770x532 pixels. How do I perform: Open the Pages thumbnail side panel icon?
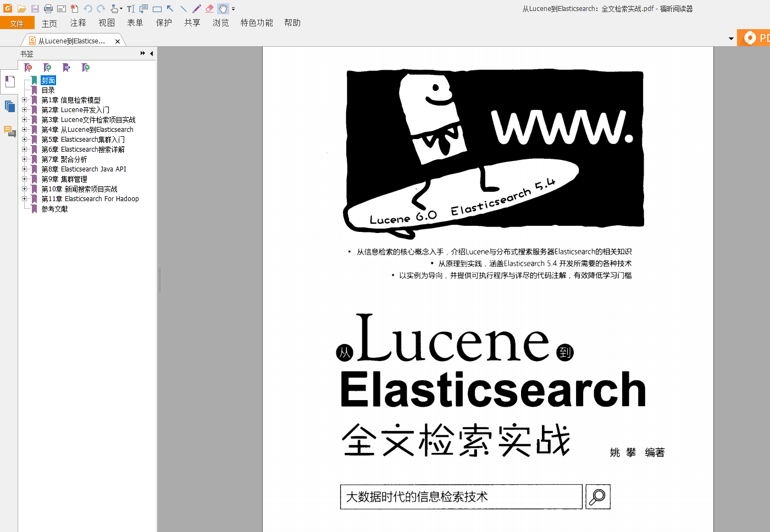coord(9,106)
